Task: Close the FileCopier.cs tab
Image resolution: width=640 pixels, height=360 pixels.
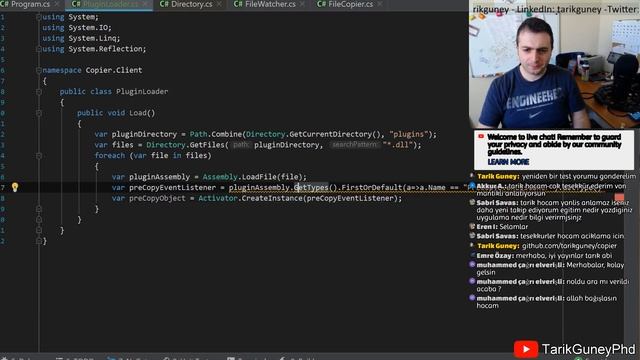Action: [380, 4]
